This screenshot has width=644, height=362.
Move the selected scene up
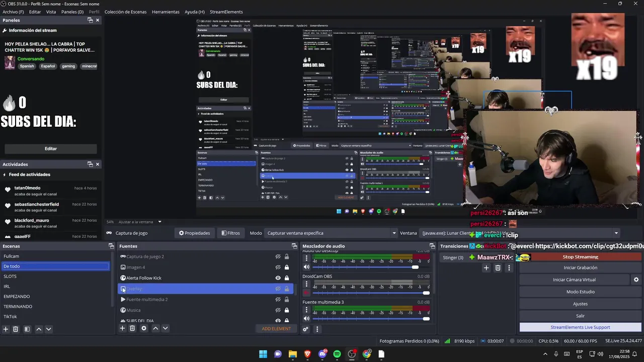coord(39,329)
